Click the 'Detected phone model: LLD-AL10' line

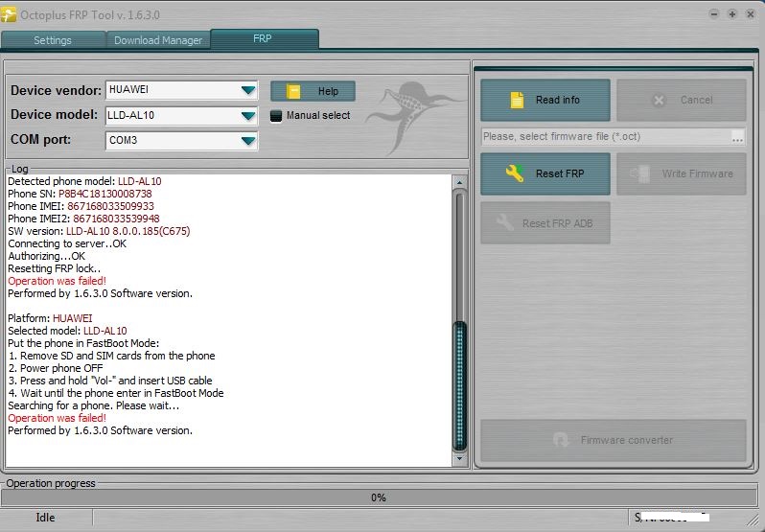click(84, 181)
